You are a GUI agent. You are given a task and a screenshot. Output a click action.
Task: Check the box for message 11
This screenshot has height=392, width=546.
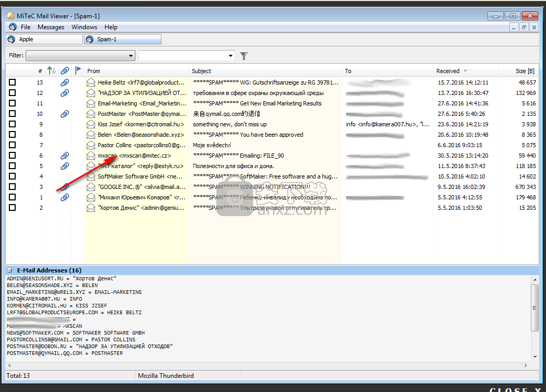(x=12, y=103)
